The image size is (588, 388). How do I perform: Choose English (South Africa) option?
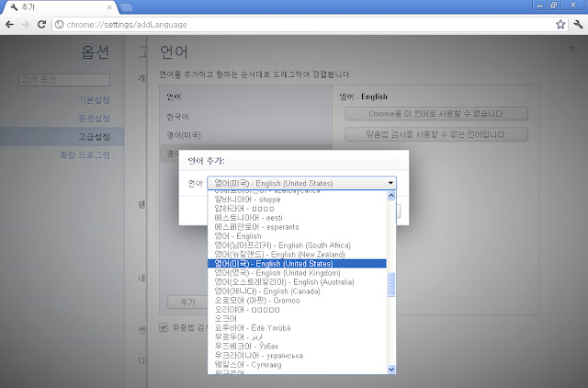coord(297,245)
